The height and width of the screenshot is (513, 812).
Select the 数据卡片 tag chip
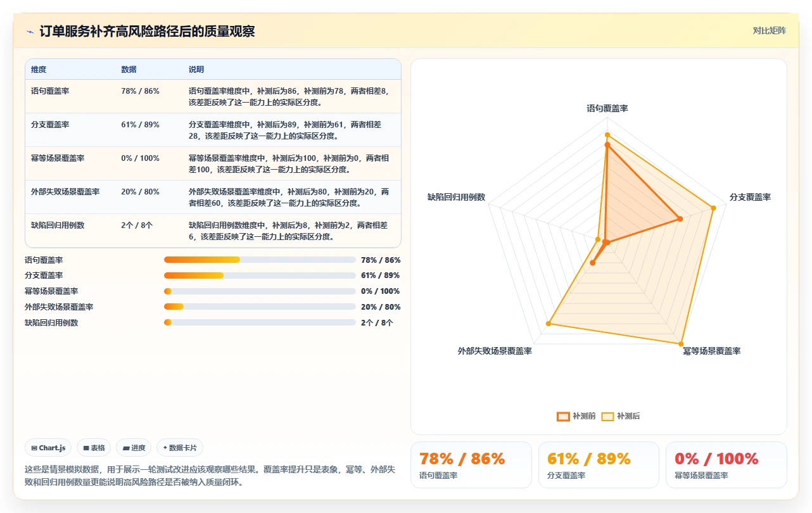180,448
